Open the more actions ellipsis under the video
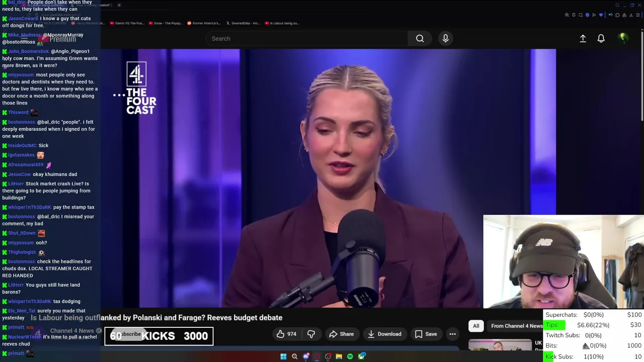Screen dimensions: 644x362 click(x=452, y=334)
